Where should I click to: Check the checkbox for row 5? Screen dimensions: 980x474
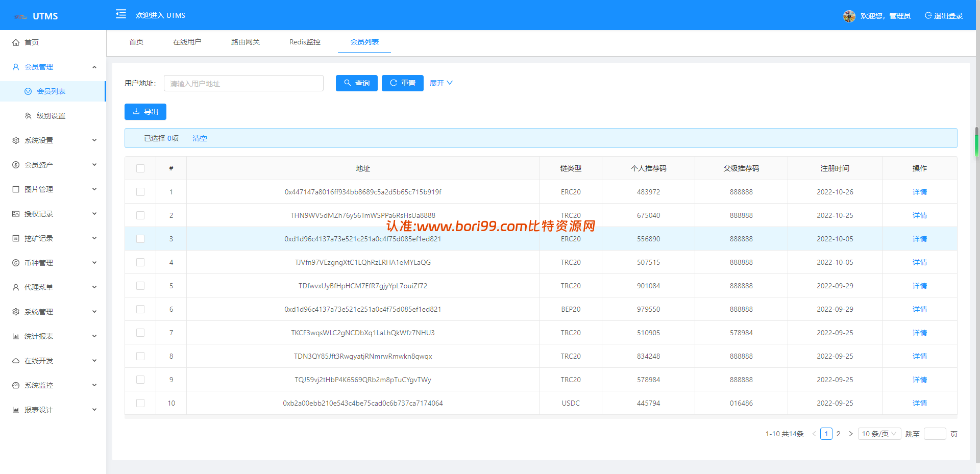140,286
